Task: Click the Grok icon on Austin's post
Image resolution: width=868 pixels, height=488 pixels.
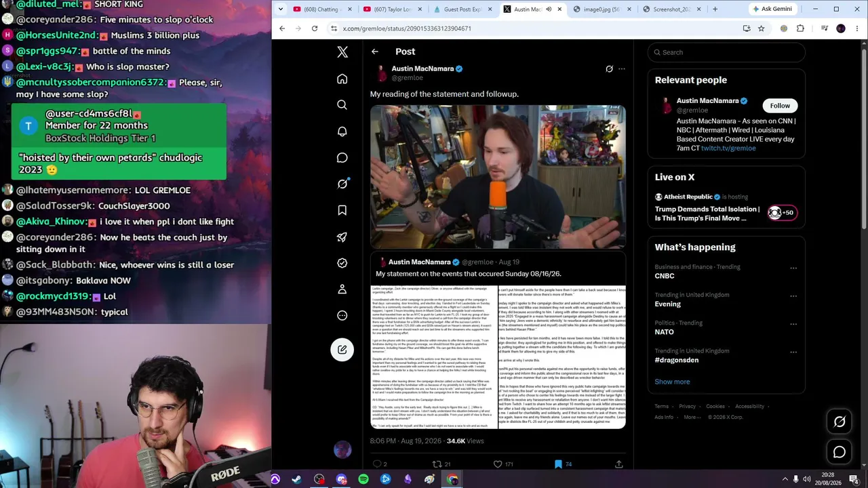Action: point(609,68)
